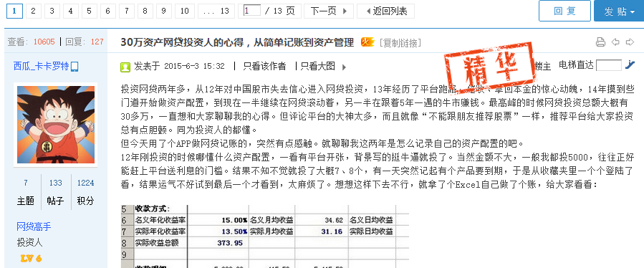Open user profile 西瓜_卡卡罗特
The width and height of the screenshot is (644, 268).
[x=41, y=66]
